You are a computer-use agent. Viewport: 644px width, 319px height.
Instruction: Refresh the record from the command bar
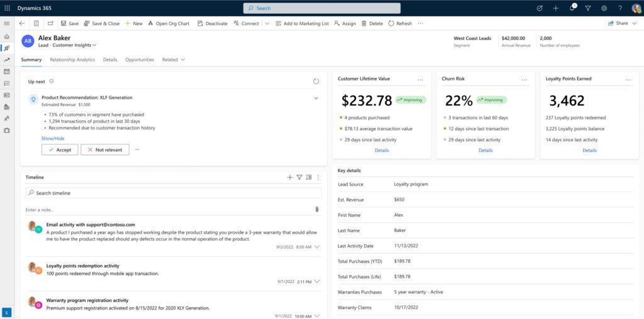[400, 23]
